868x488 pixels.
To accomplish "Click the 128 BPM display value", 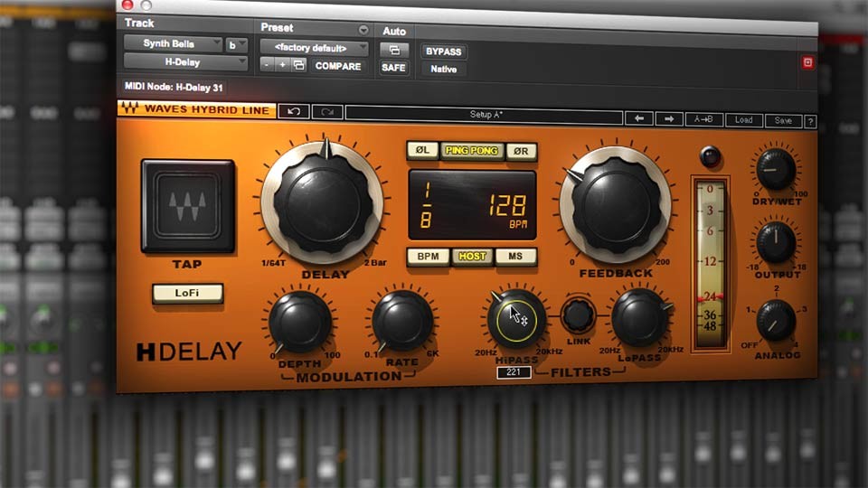I will click(507, 206).
